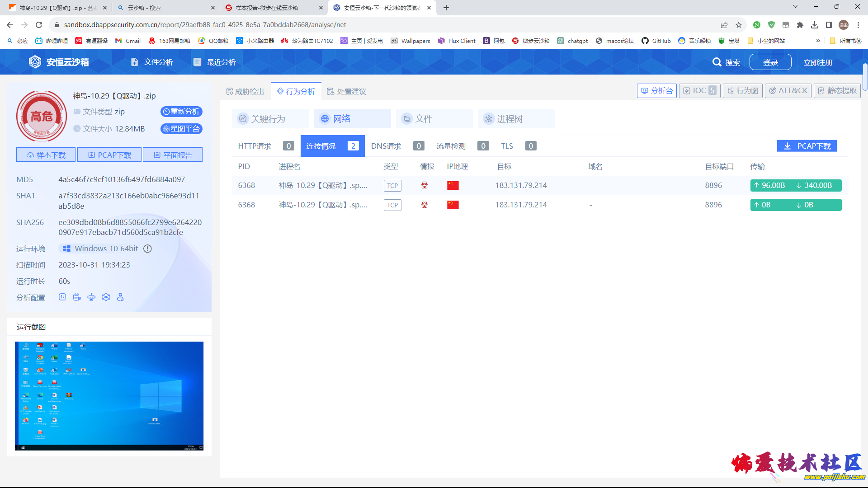
Task: Switch to the DNS请求 tab
Action: pos(386,146)
